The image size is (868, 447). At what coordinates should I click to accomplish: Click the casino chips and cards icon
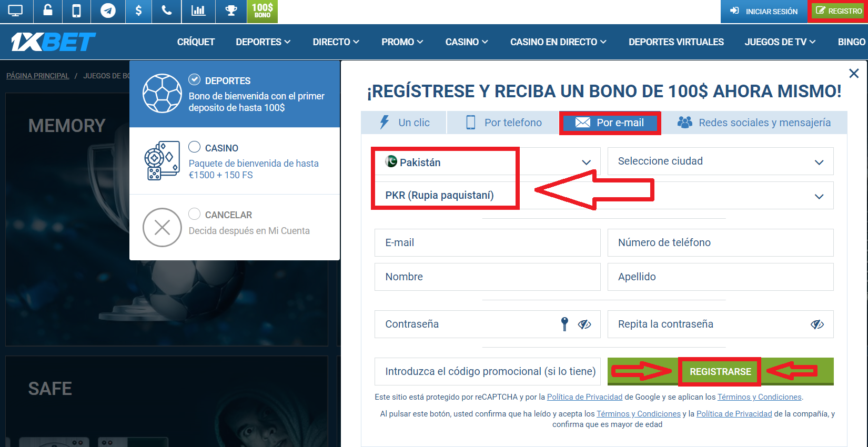[162, 160]
